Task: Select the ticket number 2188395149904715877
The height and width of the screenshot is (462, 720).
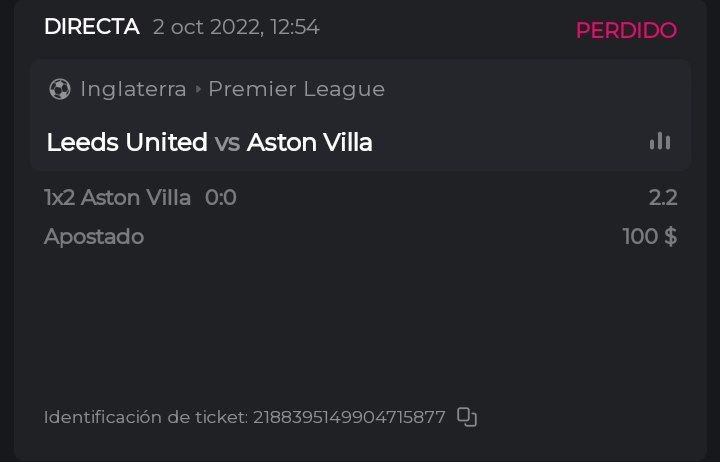Action: [349, 417]
